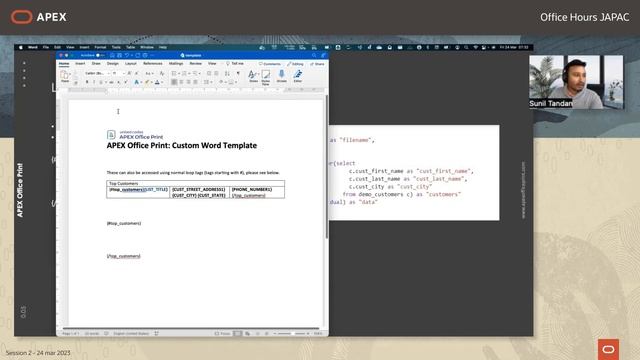This screenshot has height=360, width=640.
Task: Expand the highlight color dropdown arrow
Action: point(151,82)
